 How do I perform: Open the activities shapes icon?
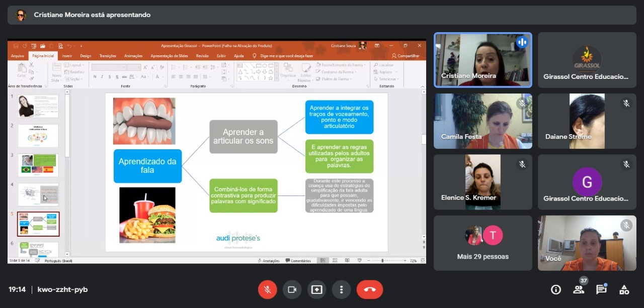[x=624, y=289]
